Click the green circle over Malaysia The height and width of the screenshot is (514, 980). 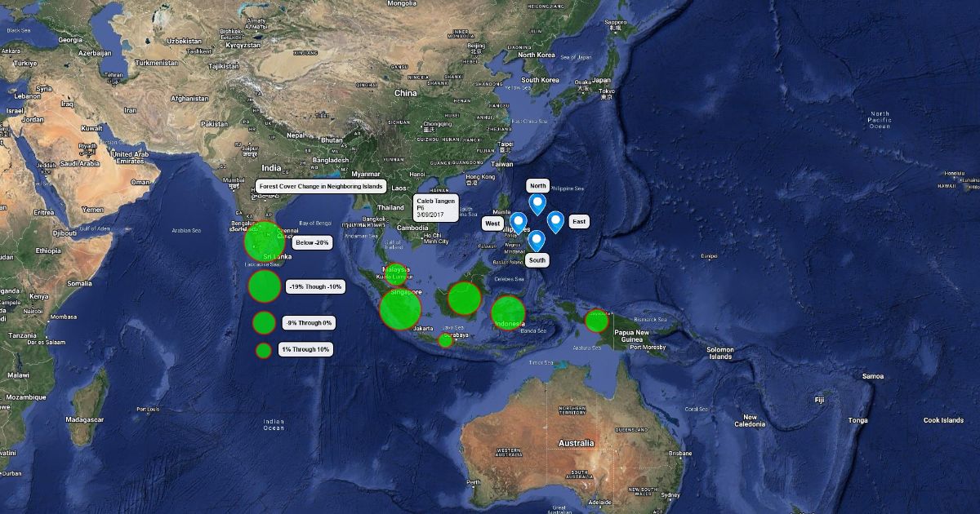point(397,275)
